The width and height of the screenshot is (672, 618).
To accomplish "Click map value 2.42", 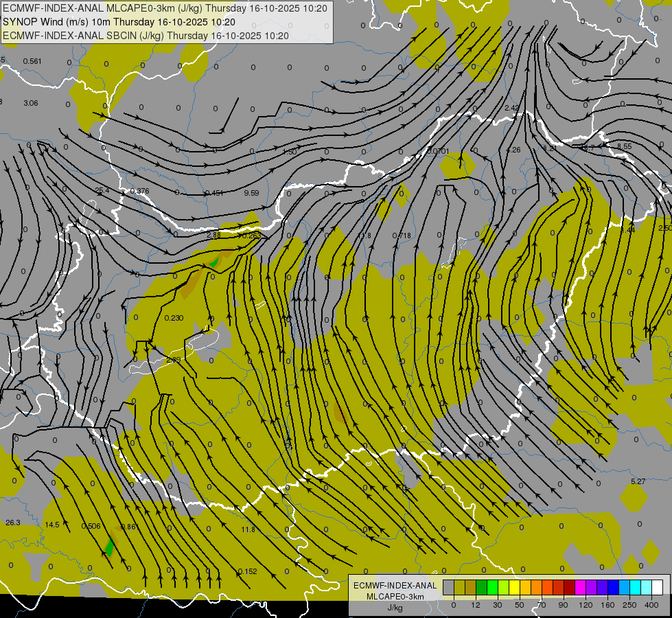I will coord(511,108).
